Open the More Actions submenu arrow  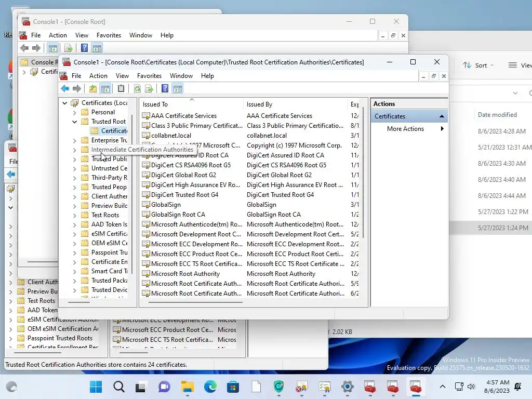(x=442, y=129)
